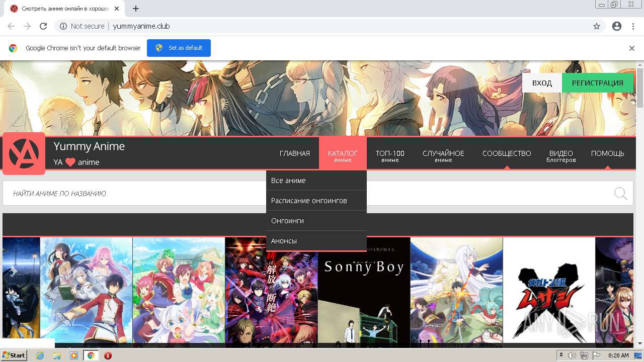644x362 pixels.
Task: Go to ГЛАВНАЯ main page
Action: tap(295, 153)
